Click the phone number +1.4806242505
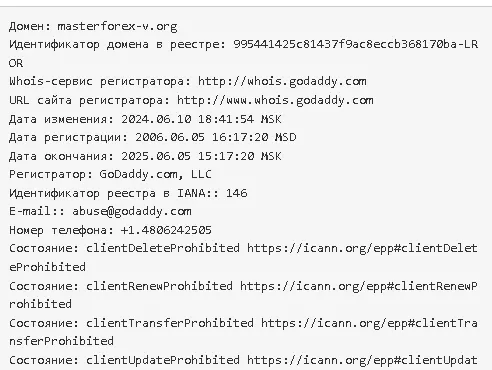The width and height of the screenshot is (492, 370). (x=166, y=230)
